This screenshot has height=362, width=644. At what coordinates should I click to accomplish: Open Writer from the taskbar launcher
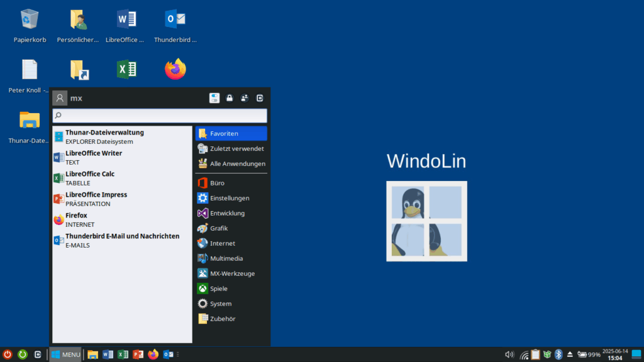pos(108,354)
